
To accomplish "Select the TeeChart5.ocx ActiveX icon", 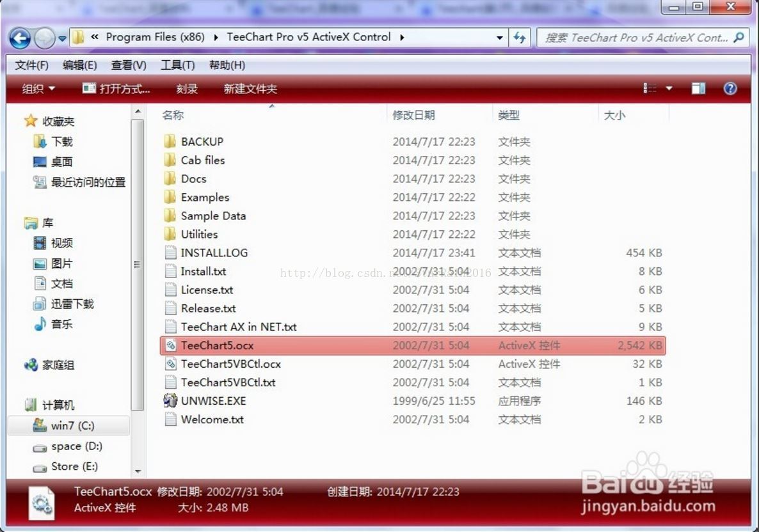I will pos(170,345).
